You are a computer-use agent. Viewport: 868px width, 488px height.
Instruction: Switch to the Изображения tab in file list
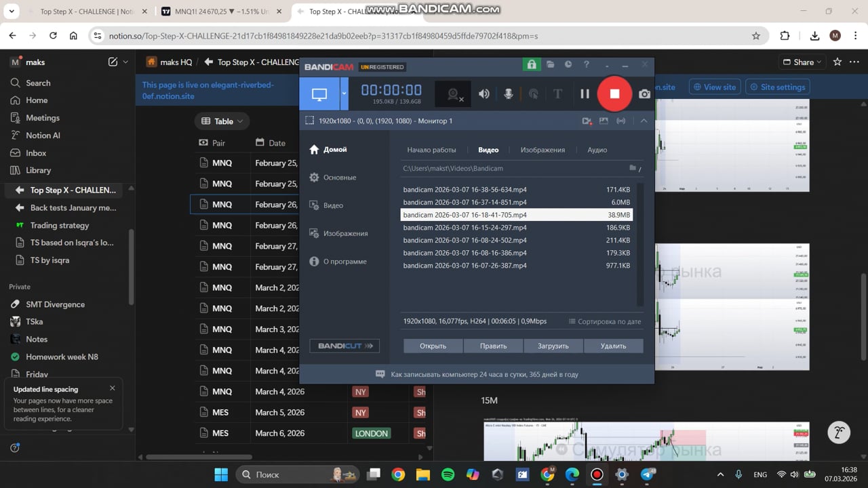click(542, 150)
